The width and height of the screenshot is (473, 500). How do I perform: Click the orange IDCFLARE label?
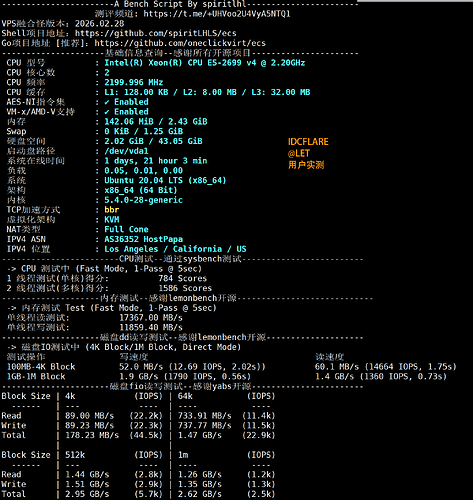coord(308,142)
